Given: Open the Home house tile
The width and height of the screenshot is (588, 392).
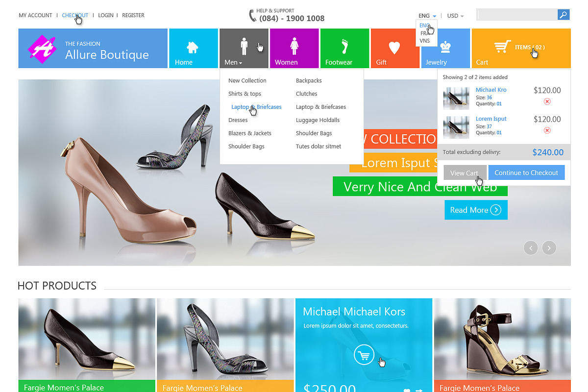Looking at the screenshot, I should (193, 48).
